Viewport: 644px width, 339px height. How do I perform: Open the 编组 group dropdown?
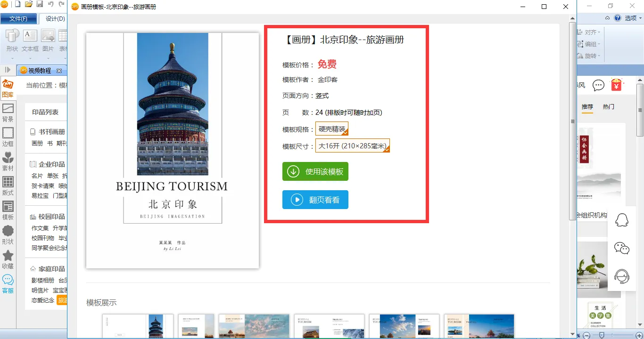click(x=589, y=44)
